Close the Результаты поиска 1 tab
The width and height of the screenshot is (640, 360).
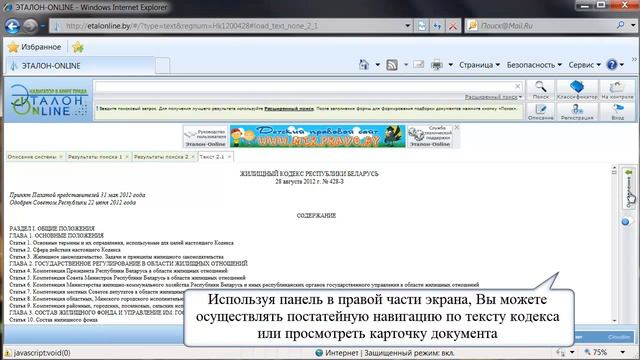pyautogui.click(x=127, y=157)
